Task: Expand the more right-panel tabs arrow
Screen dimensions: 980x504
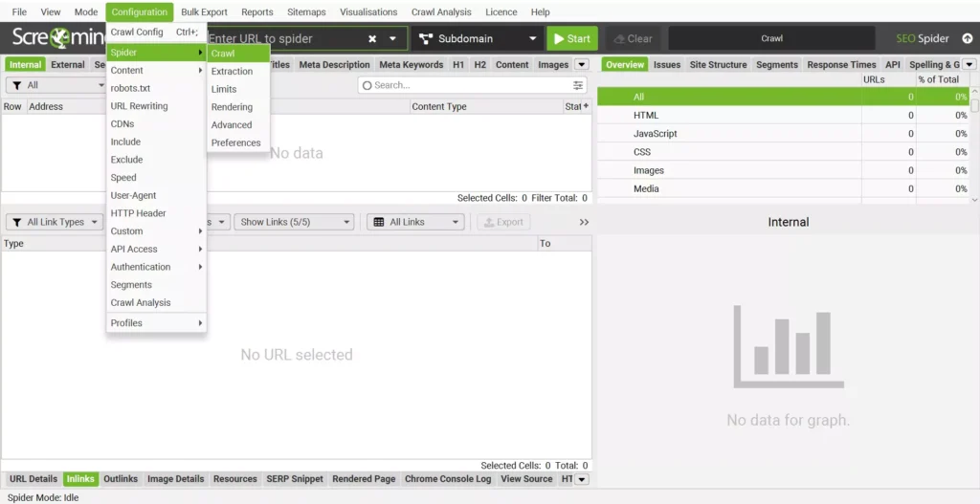Action: point(969,64)
